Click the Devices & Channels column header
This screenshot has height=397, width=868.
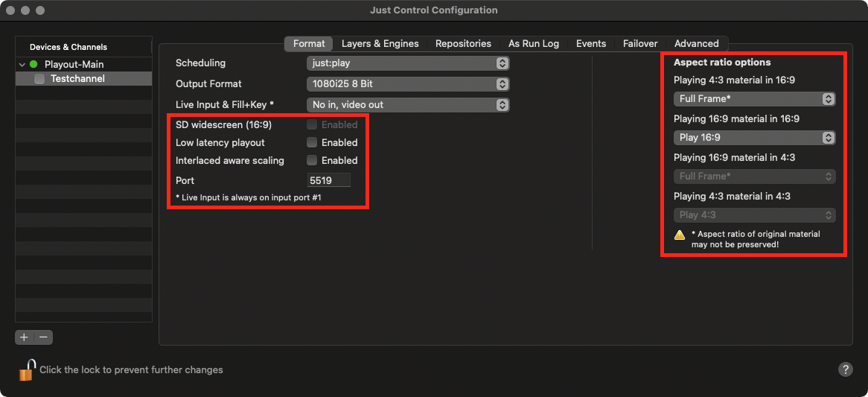click(83, 47)
